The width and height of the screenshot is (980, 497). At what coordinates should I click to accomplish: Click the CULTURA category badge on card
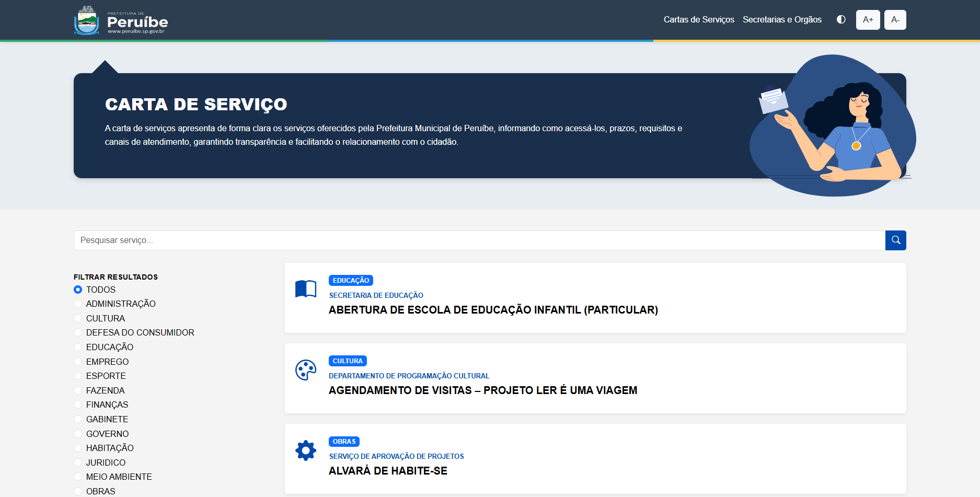coord(348,361)
